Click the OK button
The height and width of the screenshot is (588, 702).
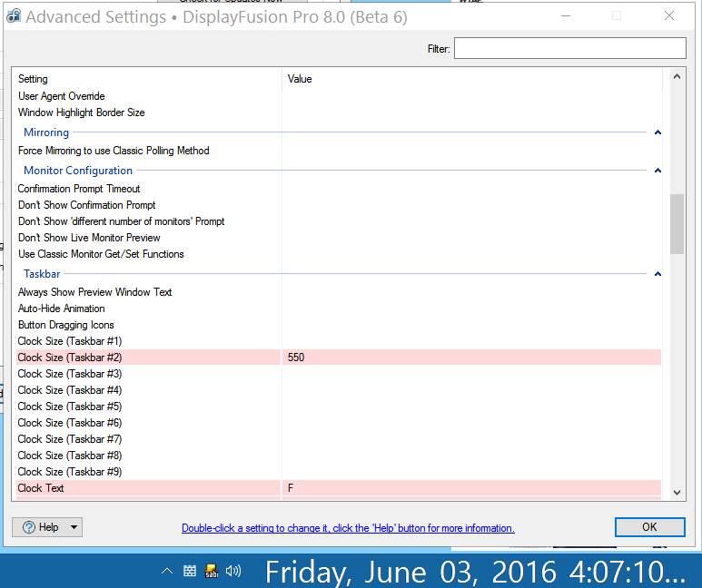coord(649,527)
